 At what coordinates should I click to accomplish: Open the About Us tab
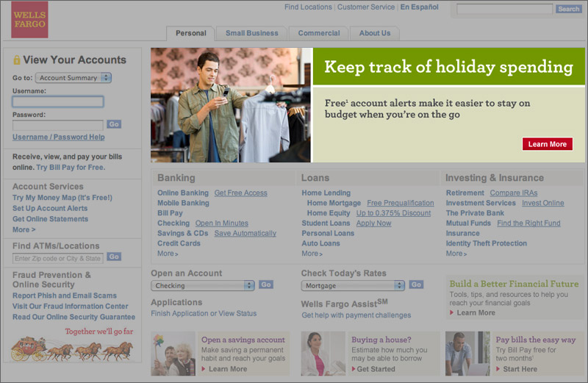[375, 33]
